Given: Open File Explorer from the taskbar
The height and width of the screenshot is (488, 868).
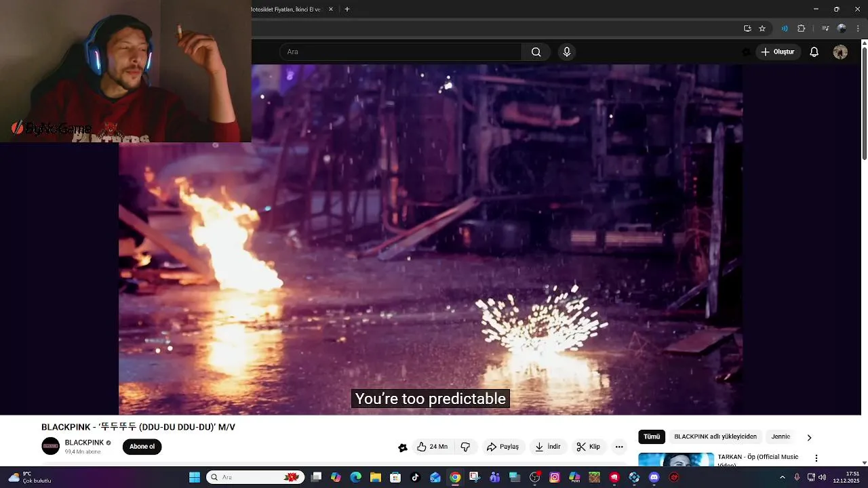Looking at the screenshot, I should (375, 477).
